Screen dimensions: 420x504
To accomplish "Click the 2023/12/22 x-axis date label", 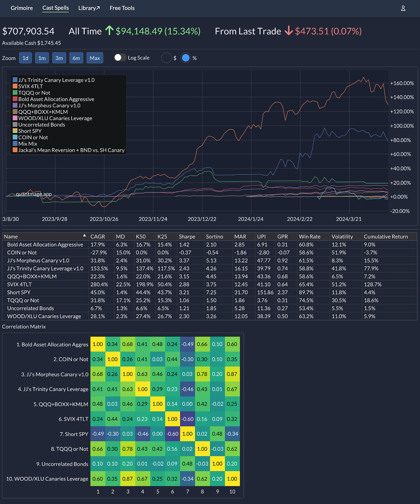I will (x=202, y=219).
